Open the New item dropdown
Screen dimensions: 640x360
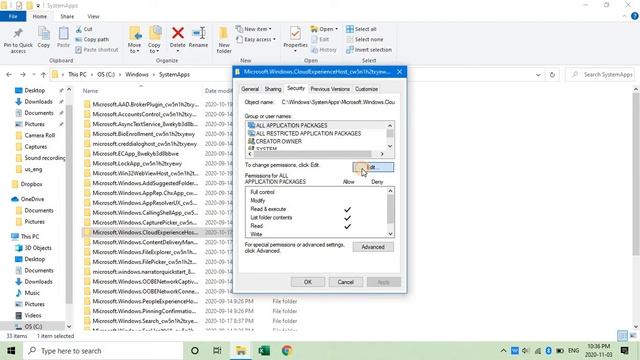(253, 29)
